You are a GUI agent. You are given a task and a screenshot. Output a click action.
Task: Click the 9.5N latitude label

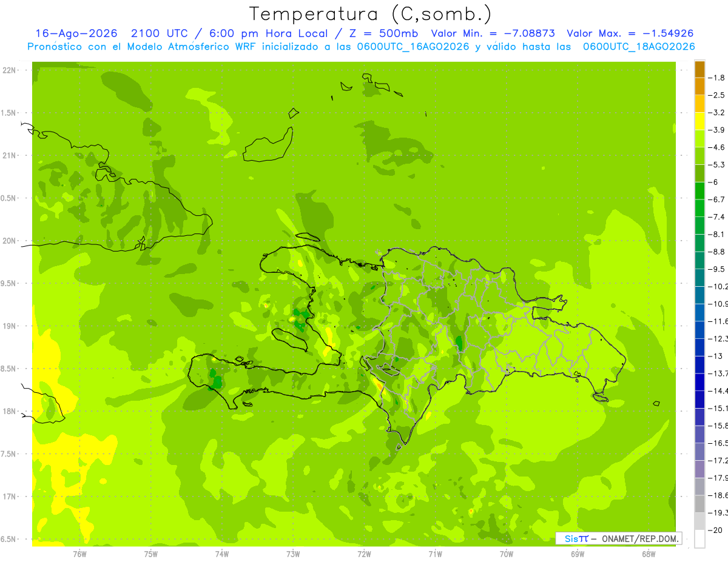click(x=8, y=284)
